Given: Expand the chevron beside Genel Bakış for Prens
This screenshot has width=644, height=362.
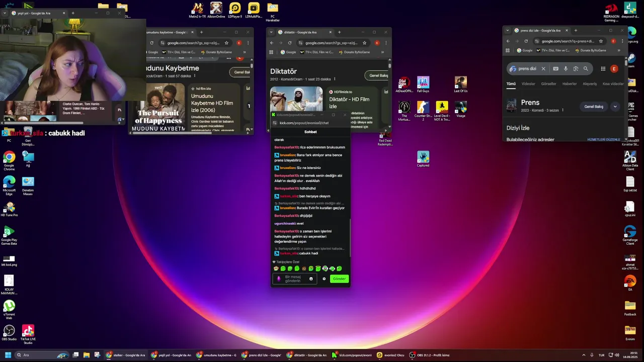Looking at the screenshot, I should (615, 107).
